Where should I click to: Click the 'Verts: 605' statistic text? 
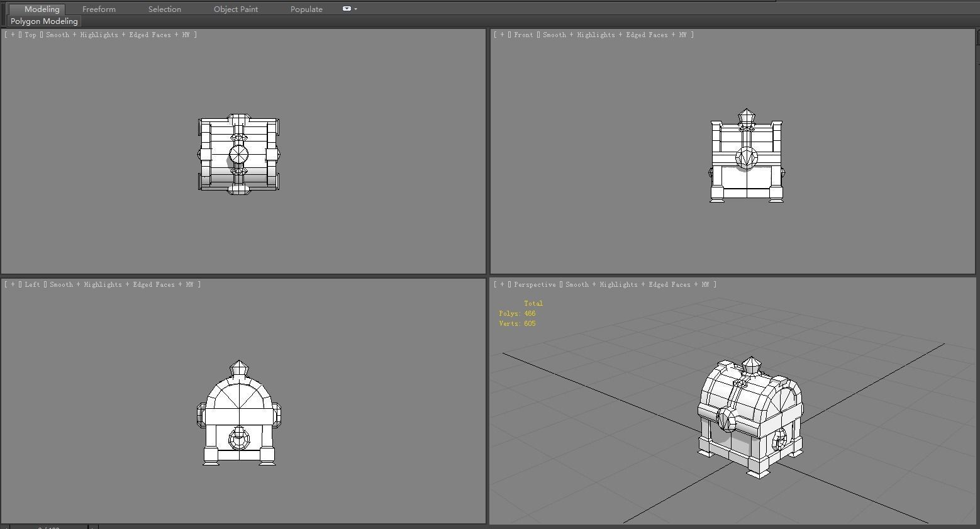517,323
